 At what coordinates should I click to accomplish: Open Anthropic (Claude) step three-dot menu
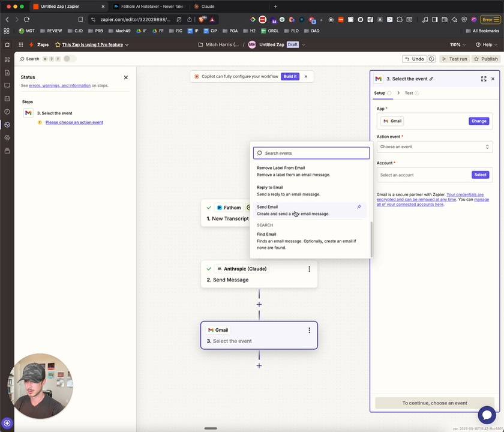click(309, 269)
